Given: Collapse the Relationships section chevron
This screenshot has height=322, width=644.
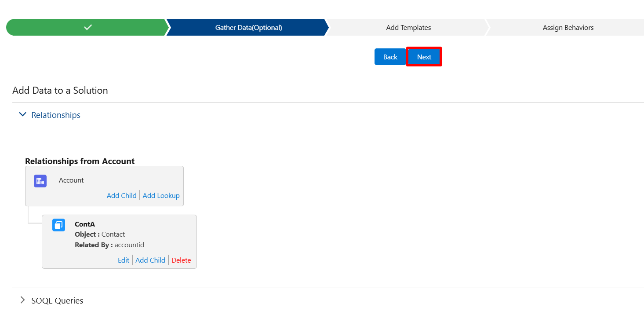Looking at the screenshot, I should [x=23, y=115].
